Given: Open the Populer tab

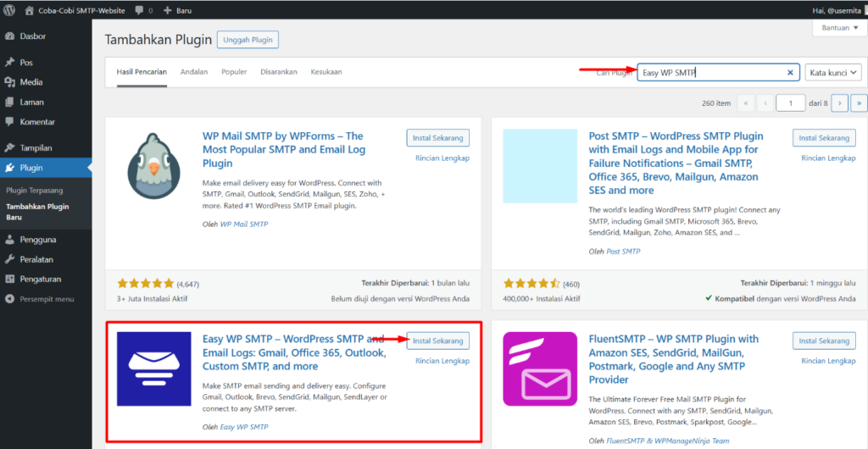Looking at the screenshot, I should (x=234, y=72).
